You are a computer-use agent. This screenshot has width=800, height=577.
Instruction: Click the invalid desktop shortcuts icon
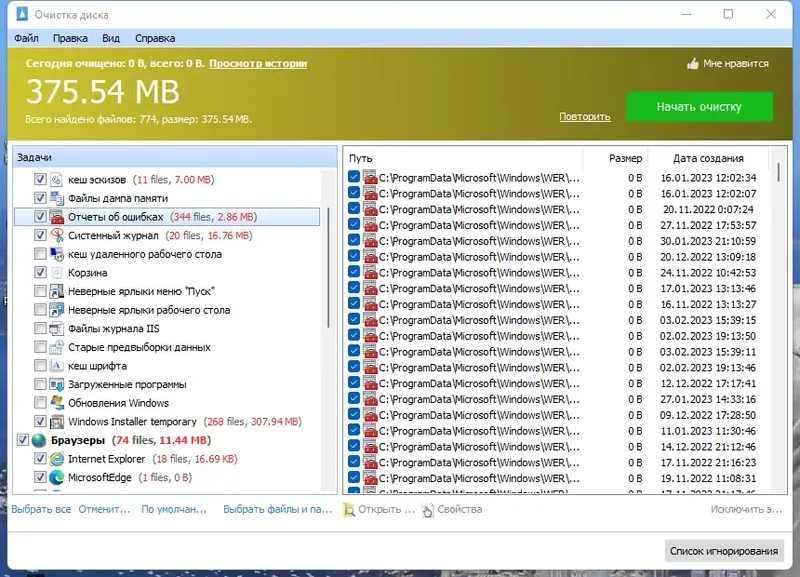click(57, 310)
